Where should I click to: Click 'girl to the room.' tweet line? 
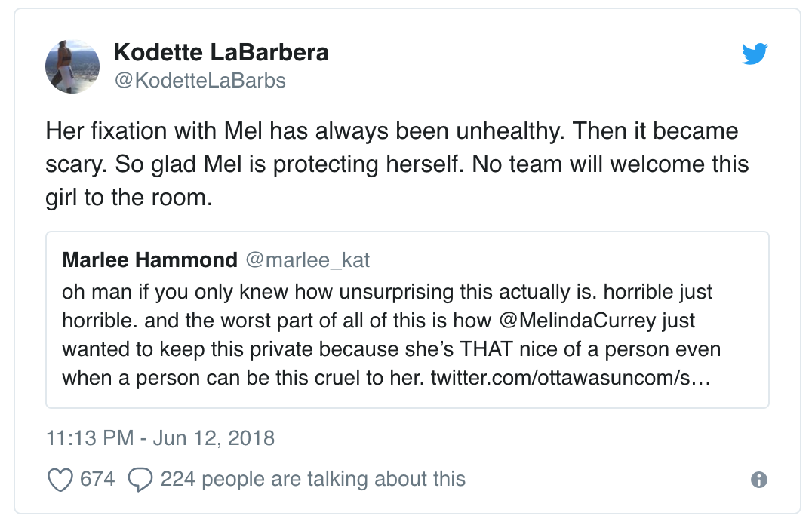tap(129, 198)
